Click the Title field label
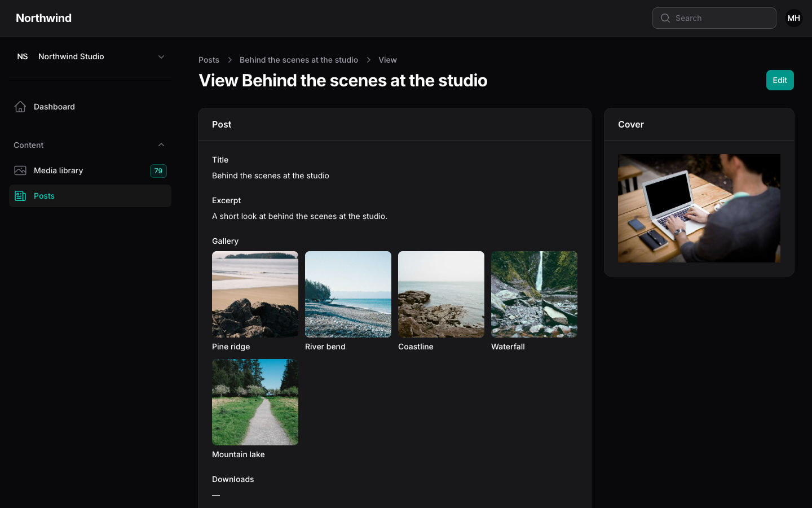The height and width of the screenshot is (508, 812). click(220, 160)
